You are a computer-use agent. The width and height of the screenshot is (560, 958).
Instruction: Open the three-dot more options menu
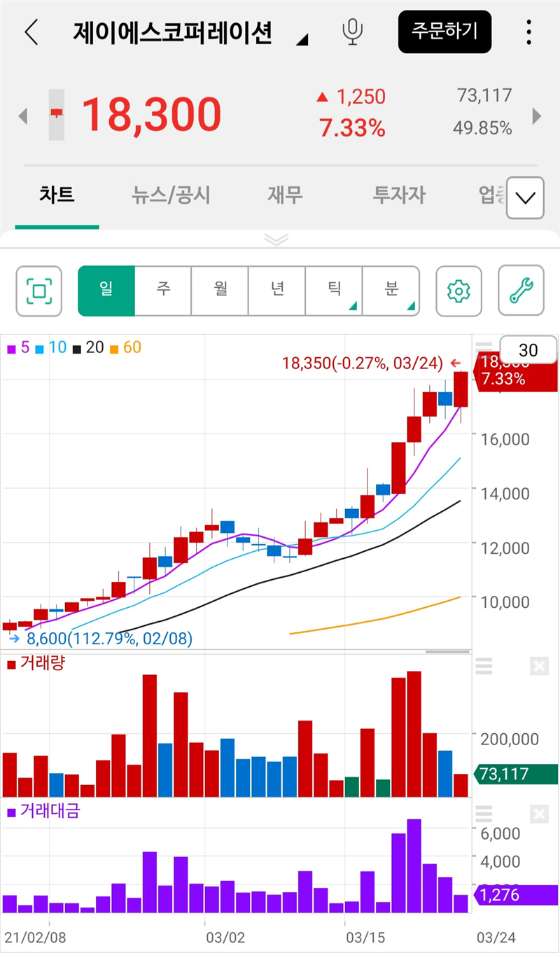pyautogui.click(x=528, y=32)
